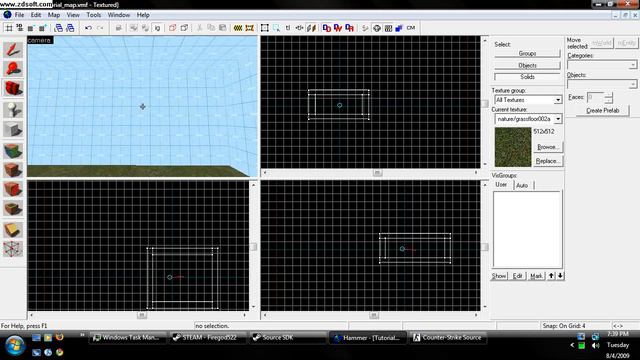
Task: Click the Undo arrow icon
Action: click(88, 28)
